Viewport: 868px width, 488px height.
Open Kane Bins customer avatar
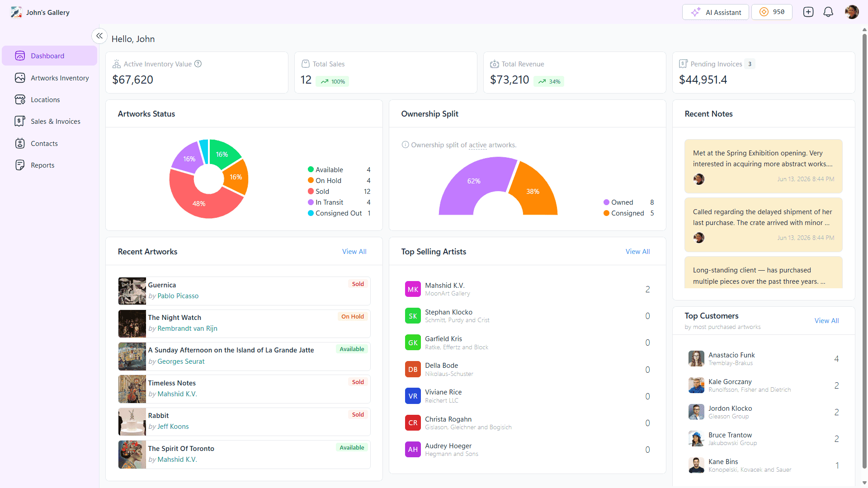coord(696,465)
